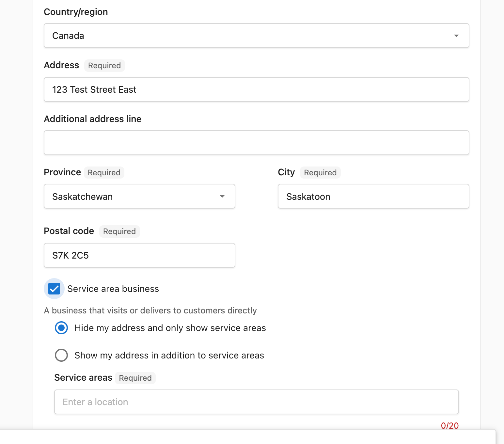Viewport: 504px width, 444px height.
Task: Click the Postal code field showing S7K 2C5
Action: [139, 255]
